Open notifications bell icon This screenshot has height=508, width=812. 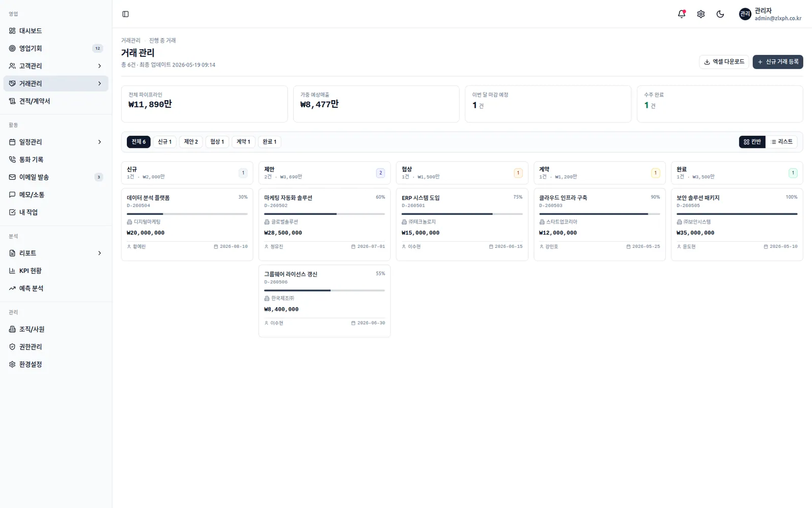click(682, 14)
